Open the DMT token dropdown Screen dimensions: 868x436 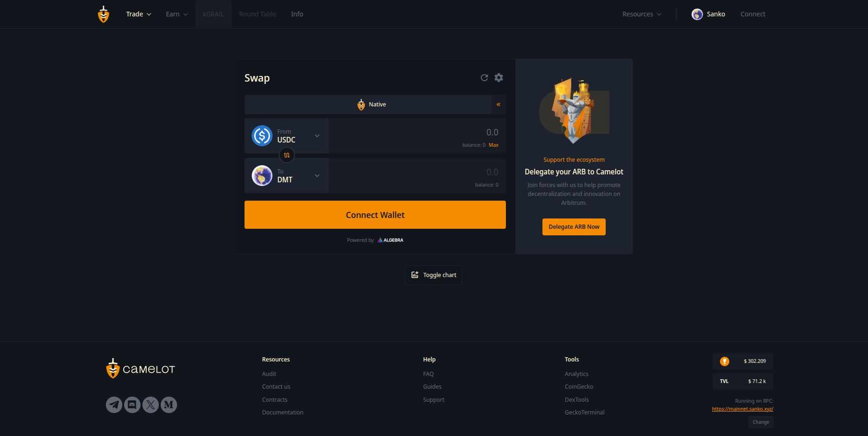tap(287, 176)
